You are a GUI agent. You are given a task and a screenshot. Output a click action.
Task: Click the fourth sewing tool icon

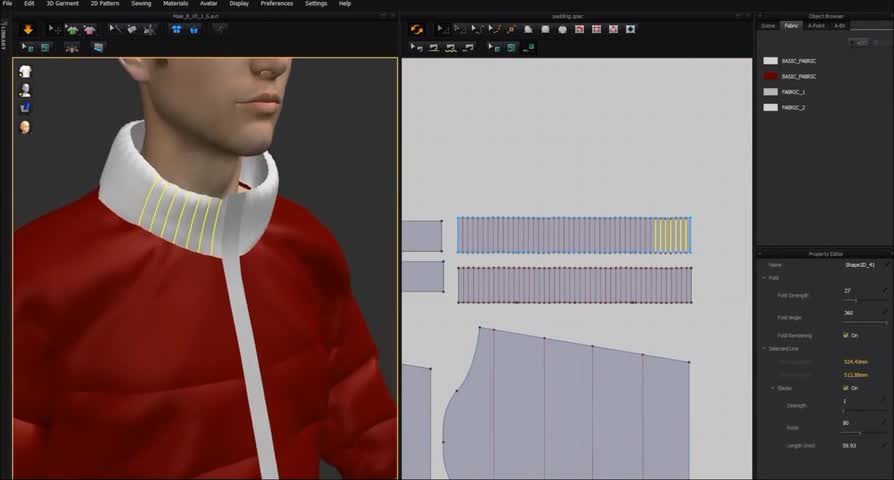pyautogui.click(x=469, y=48)
